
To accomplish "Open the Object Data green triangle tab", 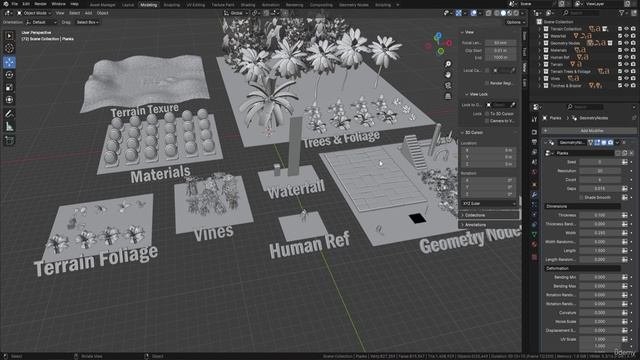I will point(534,234).
